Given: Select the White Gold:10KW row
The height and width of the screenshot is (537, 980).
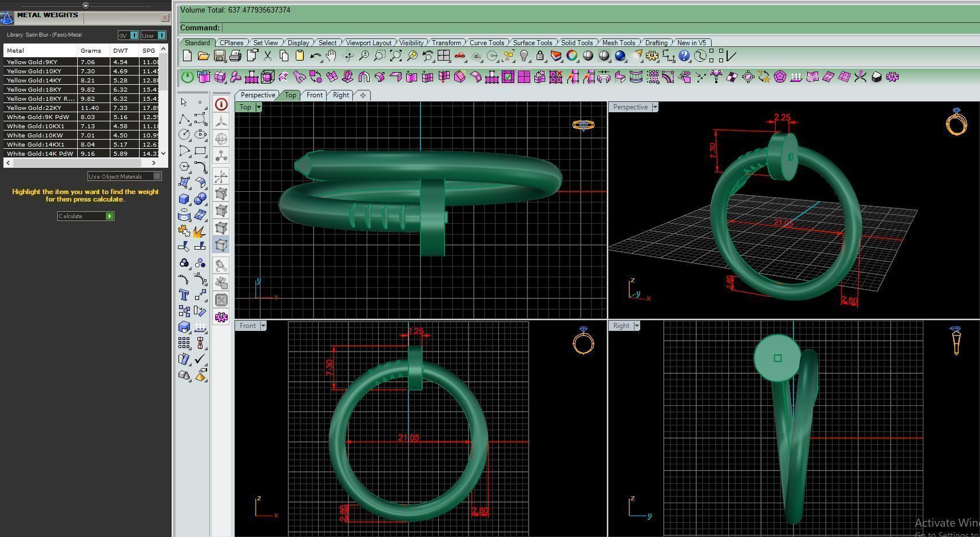Looking at the screenshot, I should 82,135.
